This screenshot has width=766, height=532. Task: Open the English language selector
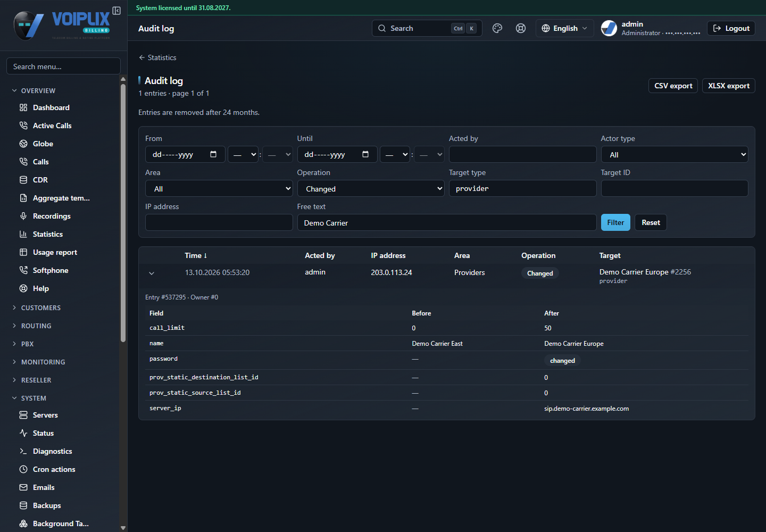[x=565, y=28]
